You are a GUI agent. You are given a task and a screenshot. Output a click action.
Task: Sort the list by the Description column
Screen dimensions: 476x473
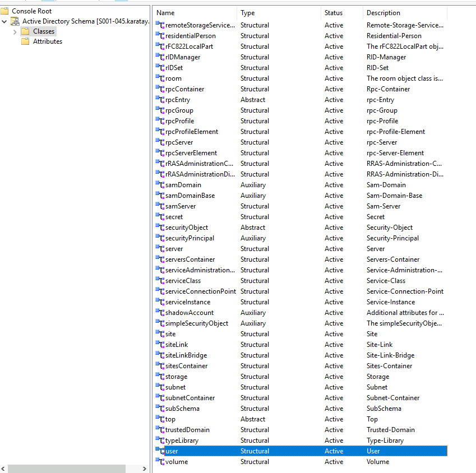(x=405, y=13)
